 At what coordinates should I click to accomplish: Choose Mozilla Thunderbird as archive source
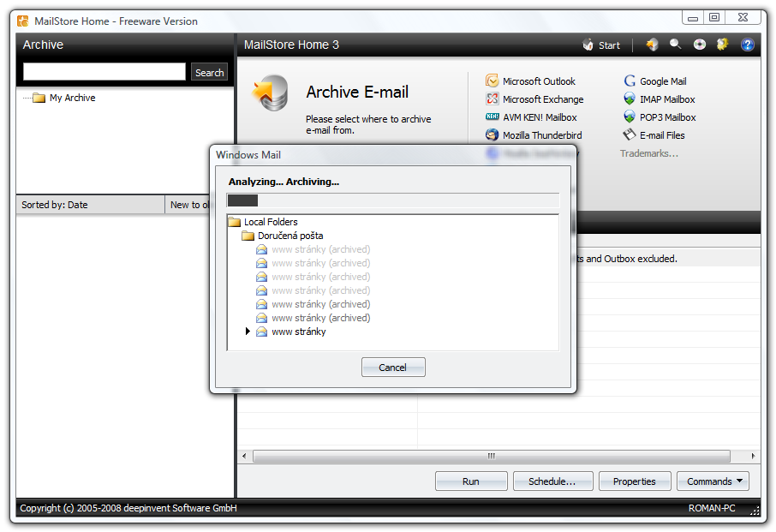click(542, 135)
